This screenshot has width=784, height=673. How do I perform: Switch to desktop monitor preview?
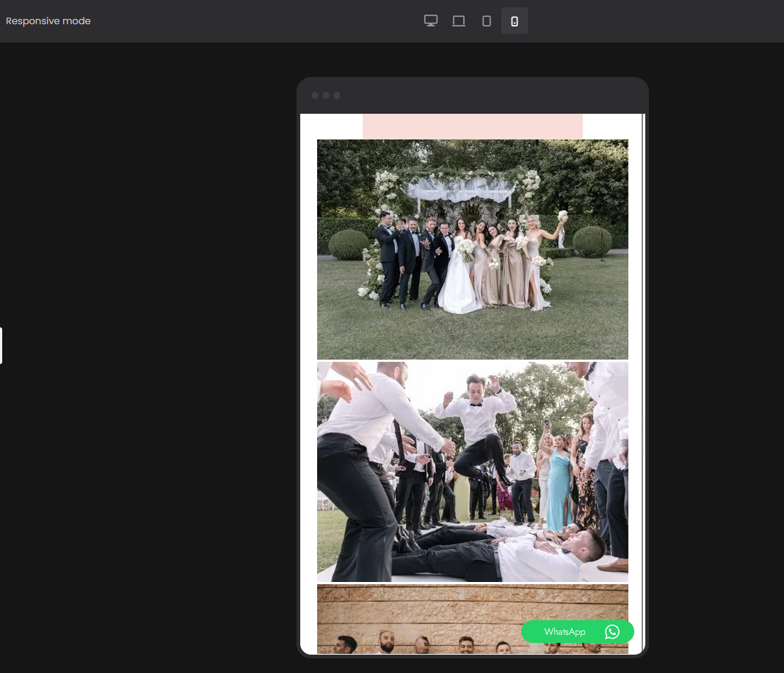[x=431, y=21]
